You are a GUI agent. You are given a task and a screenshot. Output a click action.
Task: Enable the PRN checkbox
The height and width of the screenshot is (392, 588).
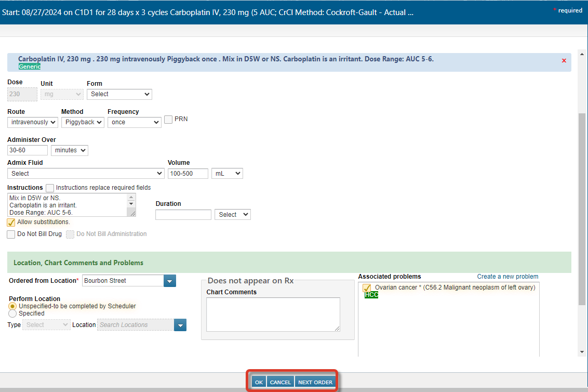168,120
